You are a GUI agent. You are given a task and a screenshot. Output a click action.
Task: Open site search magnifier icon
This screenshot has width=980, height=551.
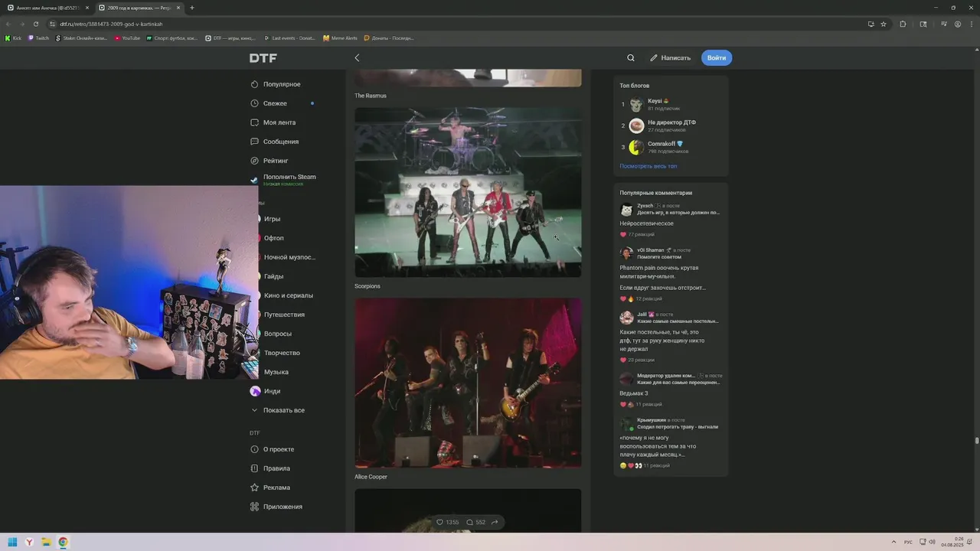(x=631, y=58)
